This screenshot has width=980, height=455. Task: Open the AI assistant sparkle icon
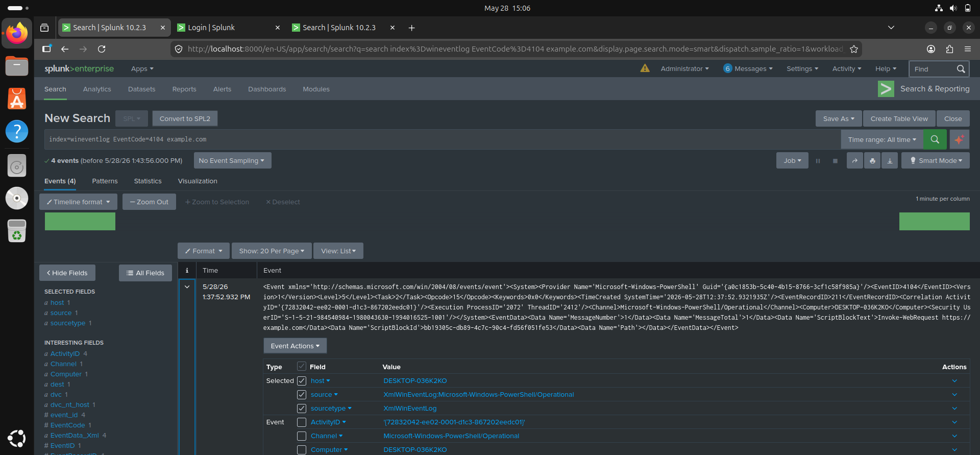click(x=960, y=139)
